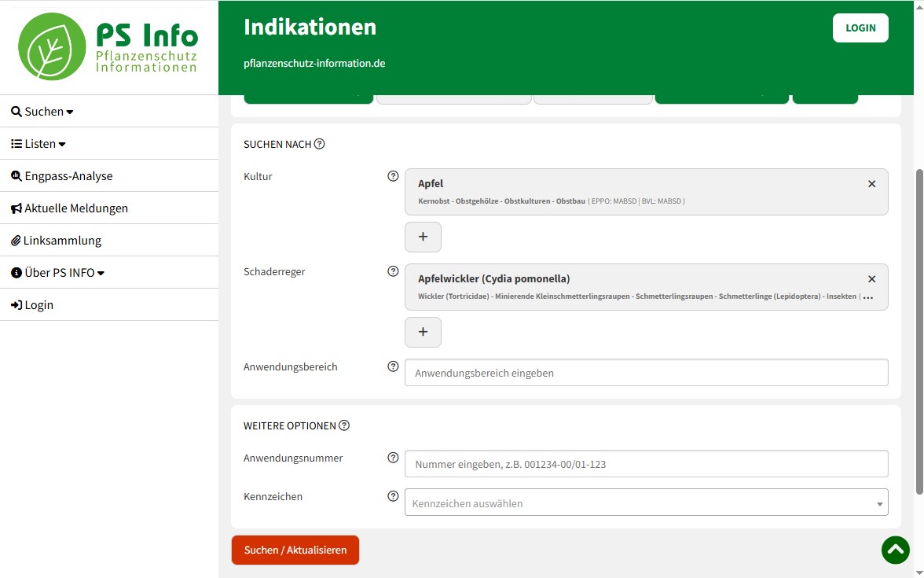Add another Schaderreger with plus button
Screen dimensions: 924x578
(x=423, y=332)
